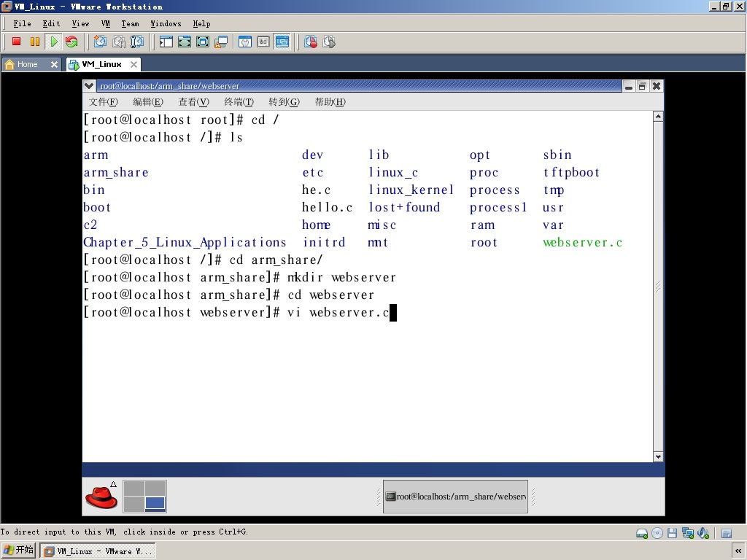Viewport: 747px width, 560px height.
Task: Close the Home tab
Action: click(x=54, y=64)
